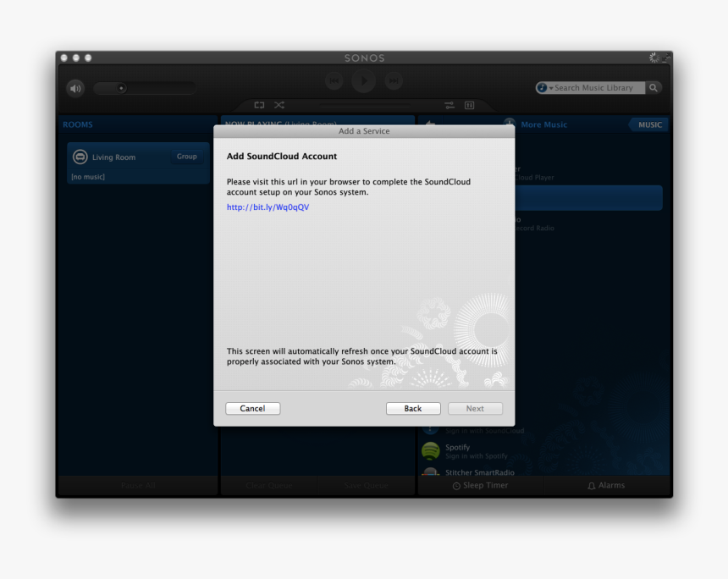Select the Living Room room
This screenshot has width=728, height=579.
[138, 163]
